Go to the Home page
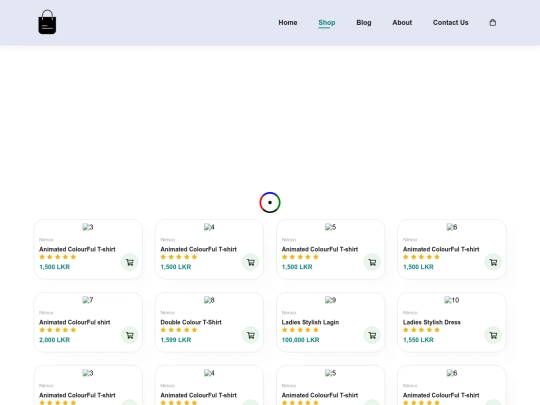 (288, 23)
